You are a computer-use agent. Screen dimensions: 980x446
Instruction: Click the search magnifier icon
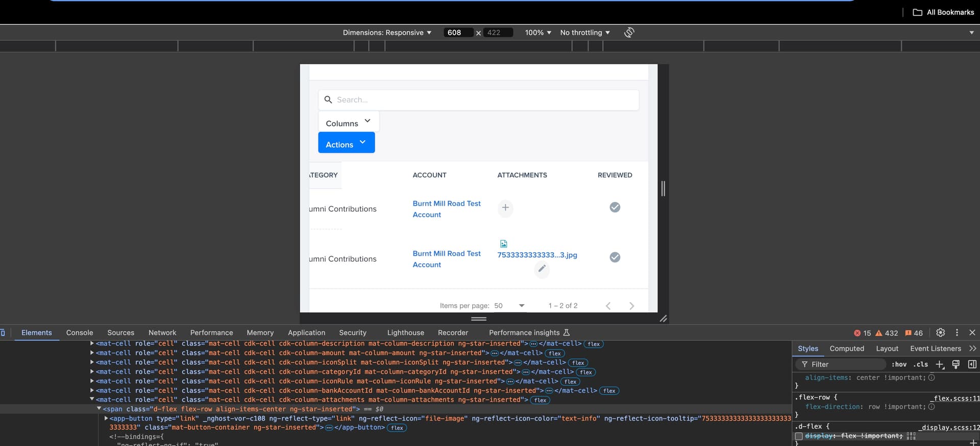tap(328, 100)
